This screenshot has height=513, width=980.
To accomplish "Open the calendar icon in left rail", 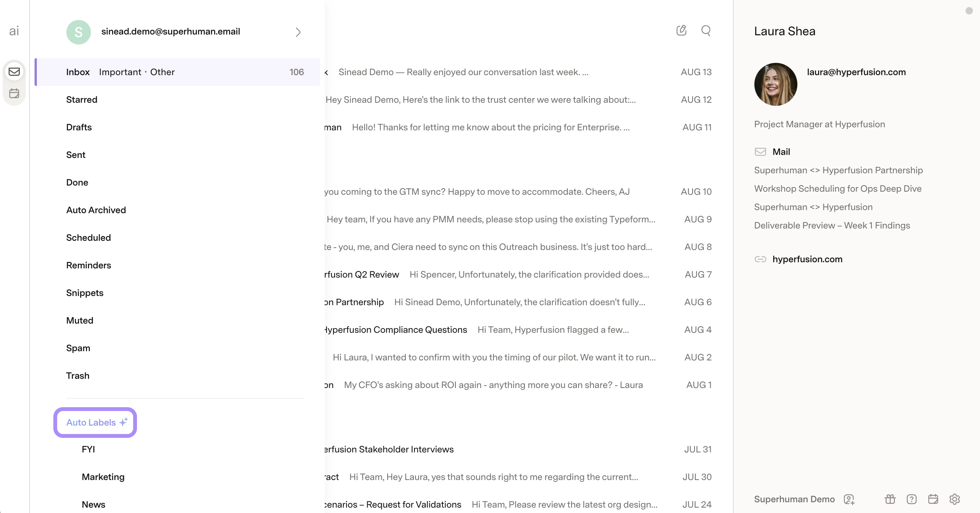I will click(14, 93).
